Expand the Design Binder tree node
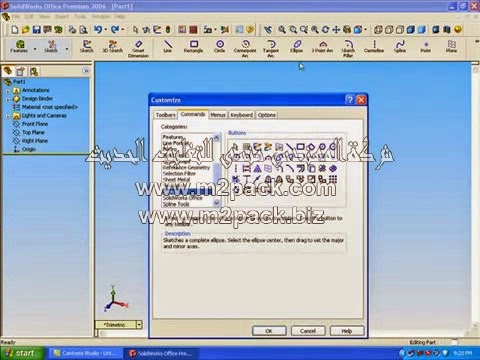Screen dimensions: 480x360 click(x=8, y=99)
